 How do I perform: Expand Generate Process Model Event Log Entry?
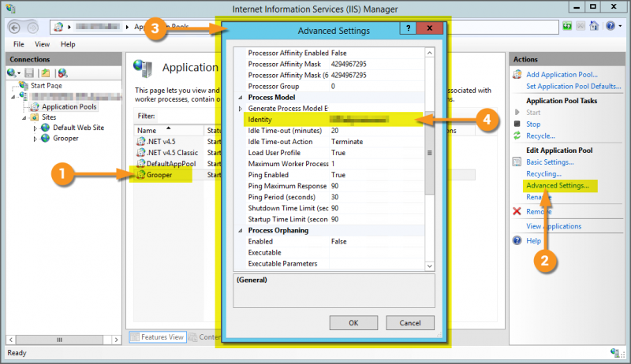[x=241, y=109]
